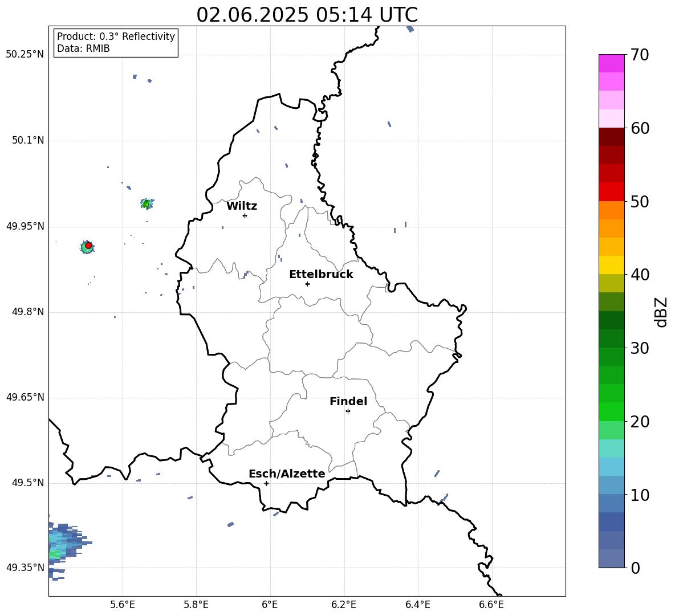The image size is (675, 616).
Task: Click the orange colorbar swatch below 50
Action: click(x=611, y=210)
